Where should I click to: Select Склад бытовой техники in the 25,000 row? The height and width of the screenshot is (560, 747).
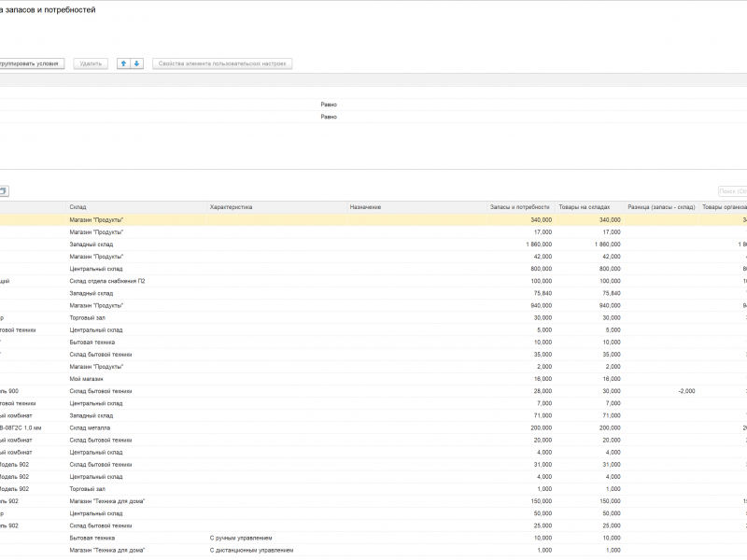point(101,526)
